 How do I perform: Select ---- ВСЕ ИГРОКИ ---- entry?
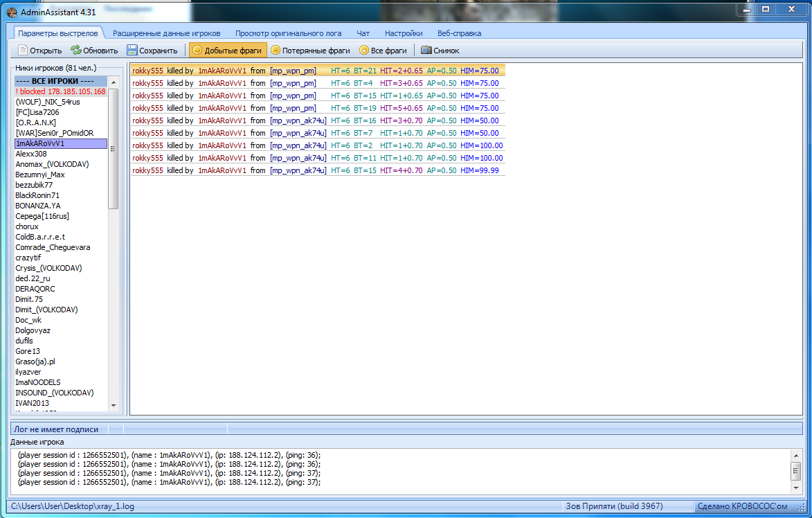[61, 81]
